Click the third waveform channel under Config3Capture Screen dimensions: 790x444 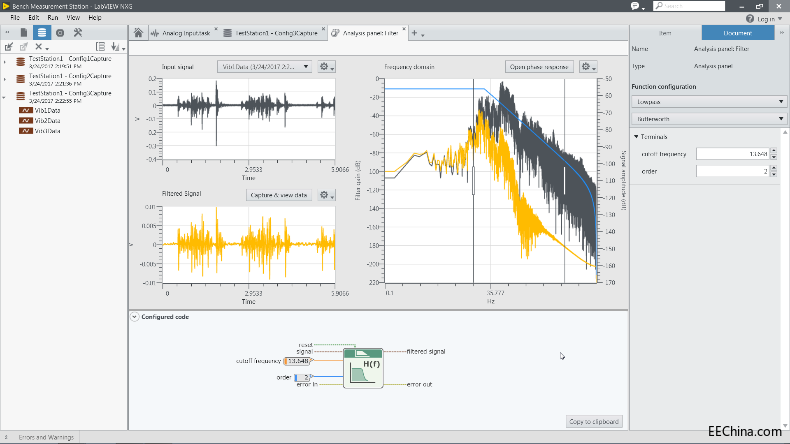pos(26,131)
